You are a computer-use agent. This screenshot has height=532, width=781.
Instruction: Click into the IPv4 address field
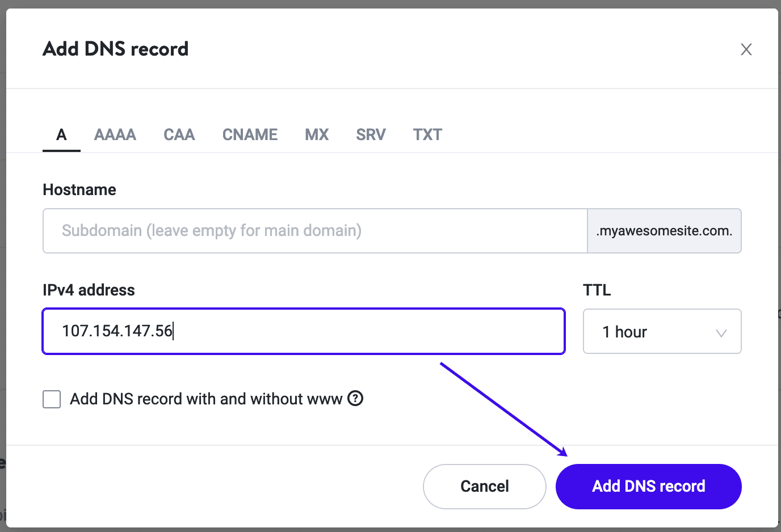[304, 331]
